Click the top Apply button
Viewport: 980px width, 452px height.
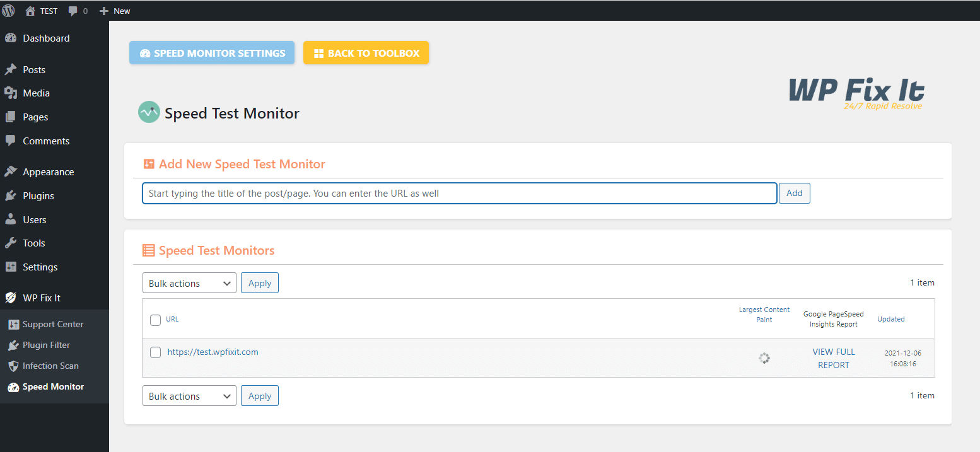260,283
